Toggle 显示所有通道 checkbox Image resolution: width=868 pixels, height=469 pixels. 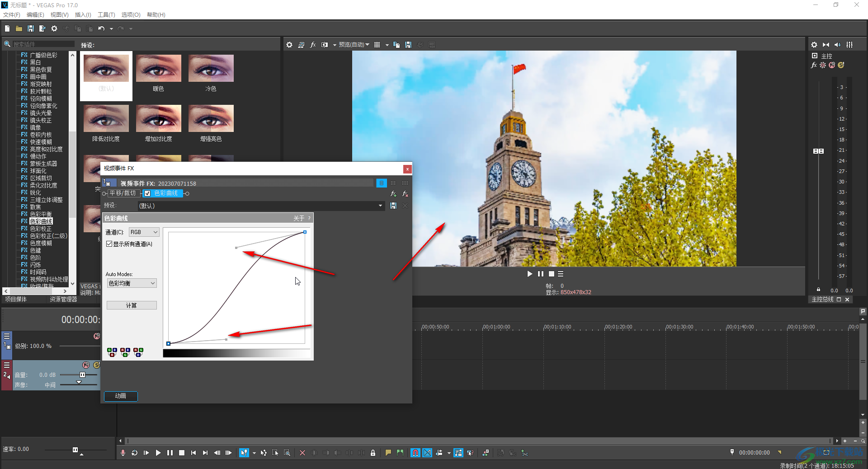point(109,244)
